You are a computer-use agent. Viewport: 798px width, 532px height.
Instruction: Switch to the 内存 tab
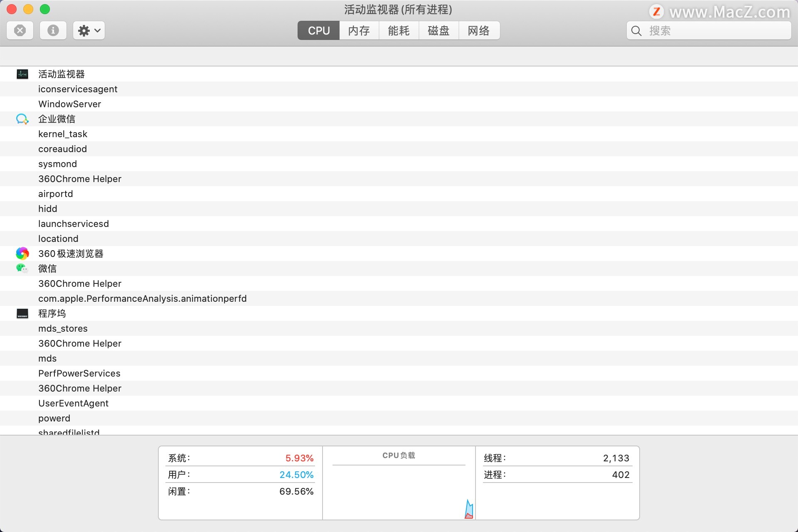pyautogui.click(x=359, y=30)
